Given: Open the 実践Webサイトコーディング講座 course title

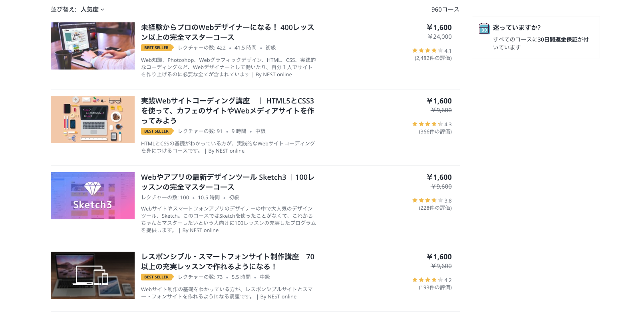Looking at the screenshot, I should 228,111.
